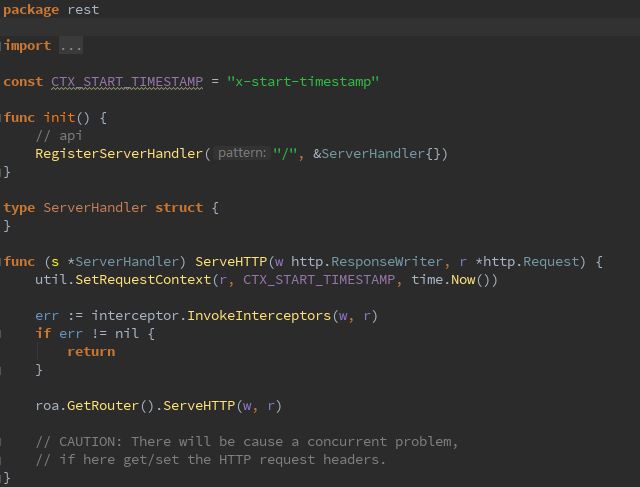Click the "if here get/set the HTTP" comment
Viewport: 640px width, 487px height.
211,460
